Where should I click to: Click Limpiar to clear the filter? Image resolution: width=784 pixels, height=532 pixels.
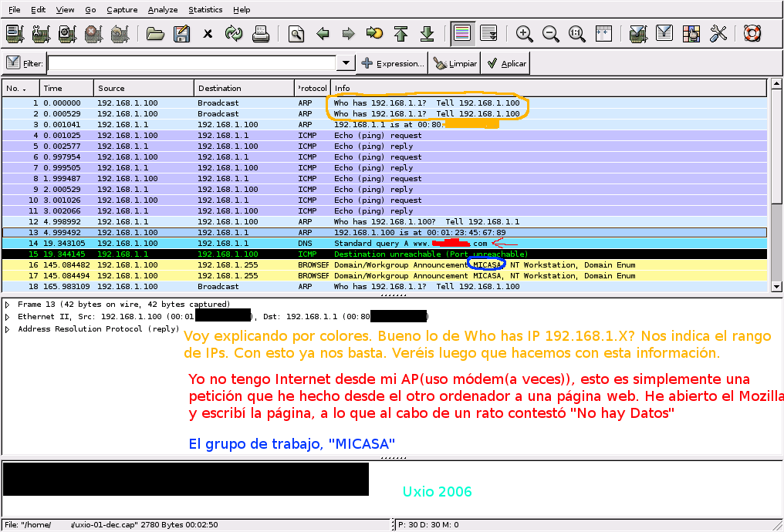pos(455,63)
